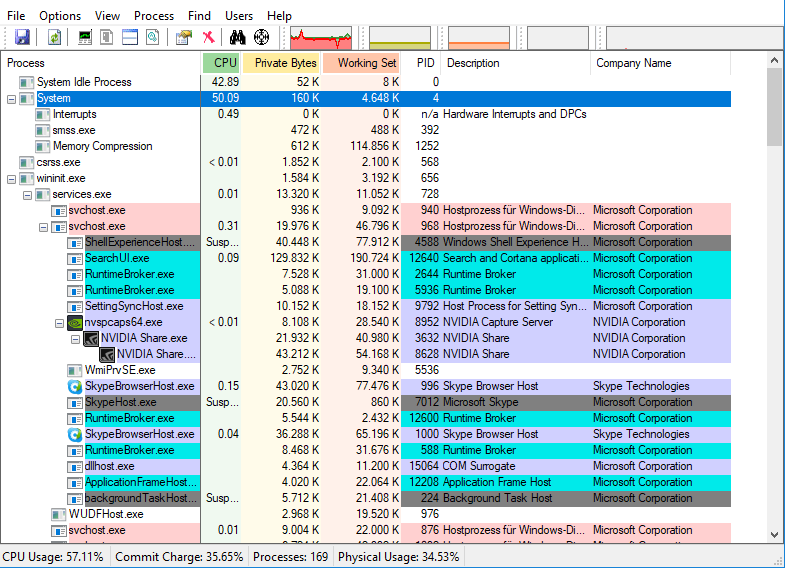Viewport: 785px width, 568px height.
Task: Sort by Company Name column header
Action: tap(661, 63)
